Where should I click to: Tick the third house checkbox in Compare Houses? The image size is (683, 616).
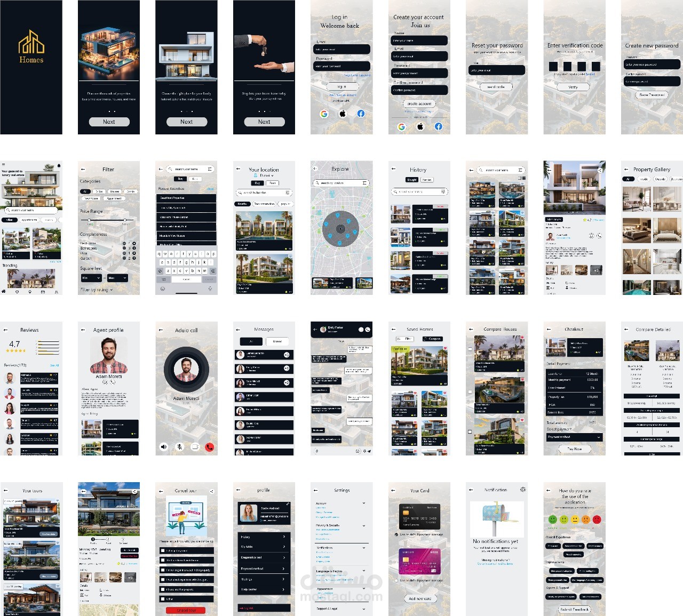[470, 431]
